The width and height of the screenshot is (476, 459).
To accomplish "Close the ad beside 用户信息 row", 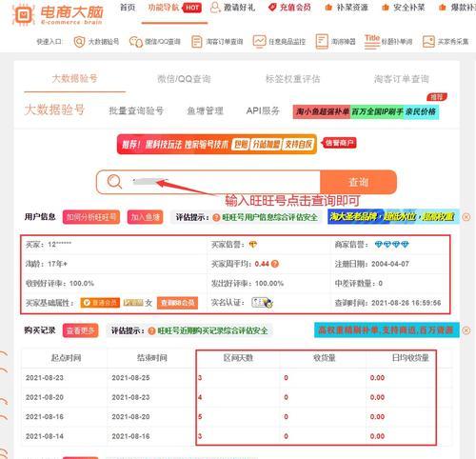I will pyautogui.click(x=466, y=217).
